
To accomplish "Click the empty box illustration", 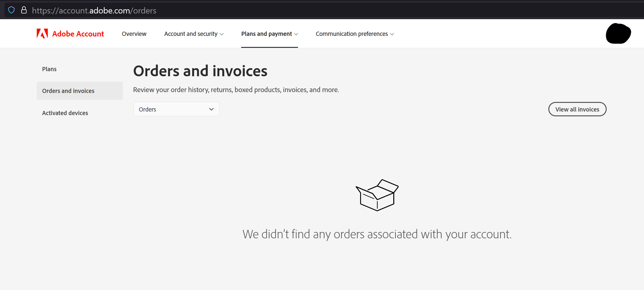I will click(x=377, y=195).
